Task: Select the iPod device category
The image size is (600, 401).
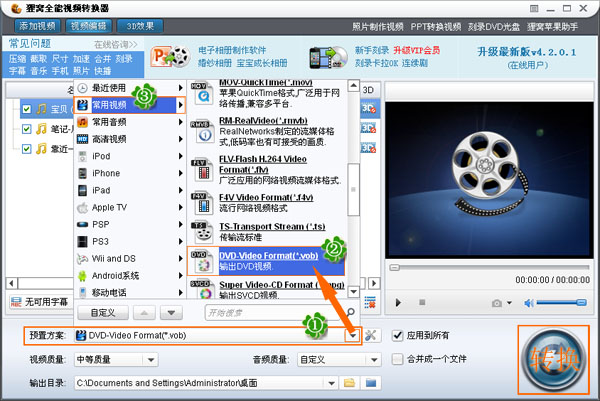Action: pos(129,156)
